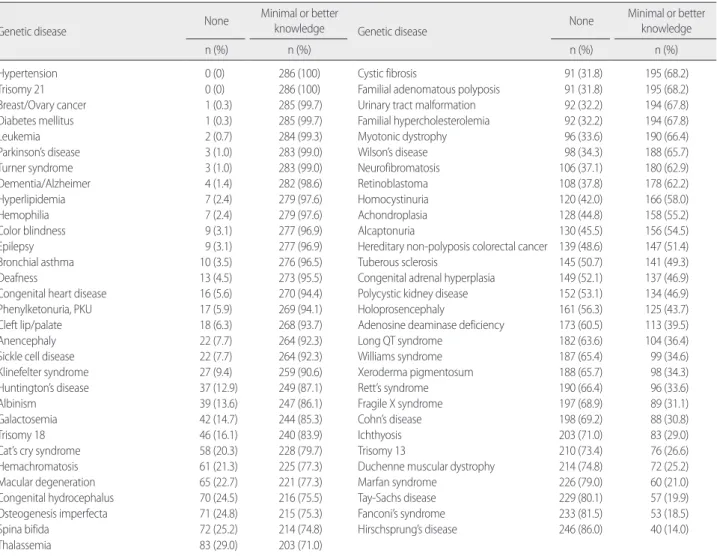Click Adenosine deaminase deficiency entry

431,325
